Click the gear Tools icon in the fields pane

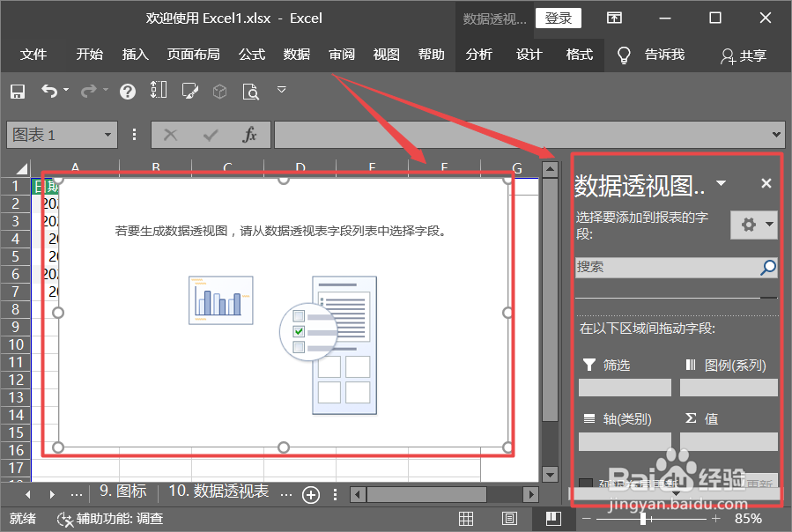coord(748,225)
